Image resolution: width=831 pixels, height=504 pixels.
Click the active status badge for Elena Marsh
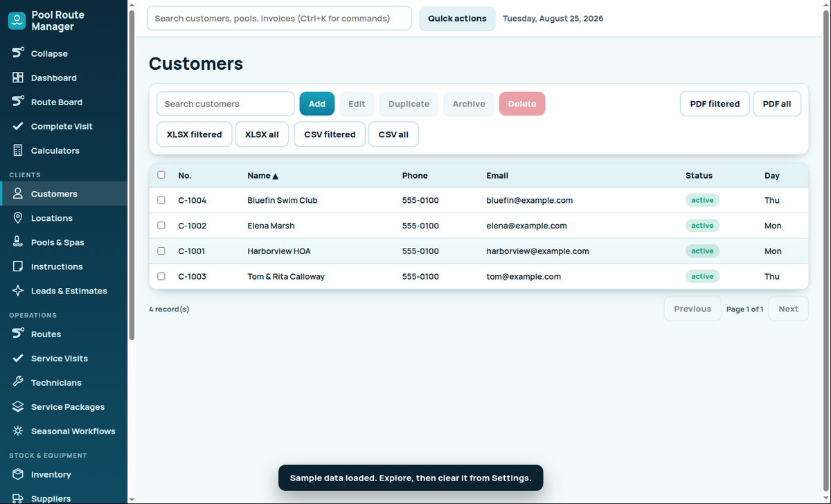702,226
